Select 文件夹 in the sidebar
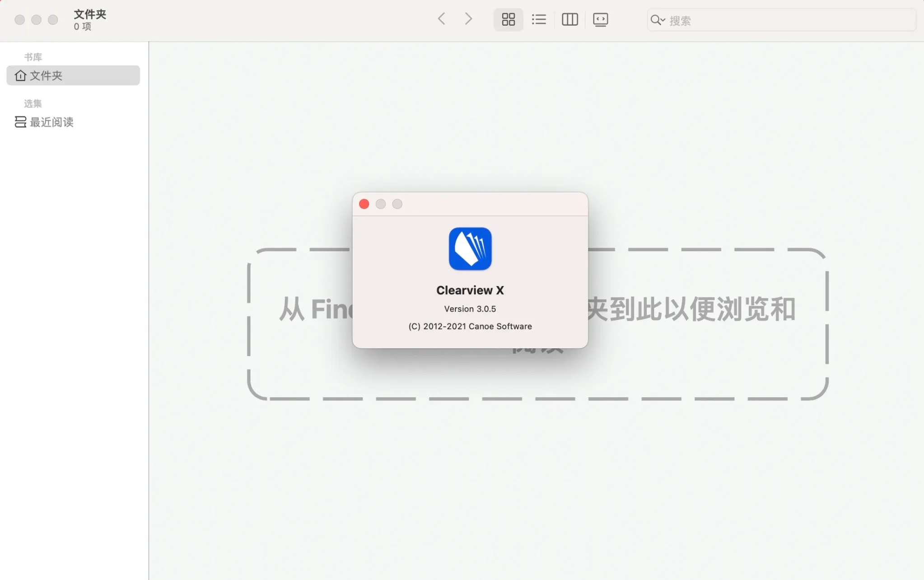Screen dimensions: 924x580 [x=73, y=75]
